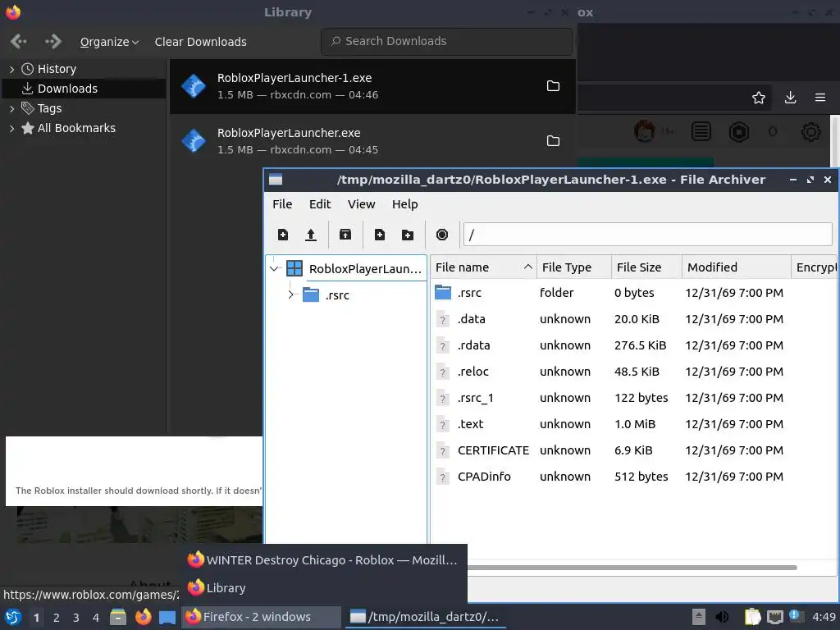Screen dimensions: 840x630
Task: Click the add folder icon in File Archiver
Action: [x=408, y=235]
